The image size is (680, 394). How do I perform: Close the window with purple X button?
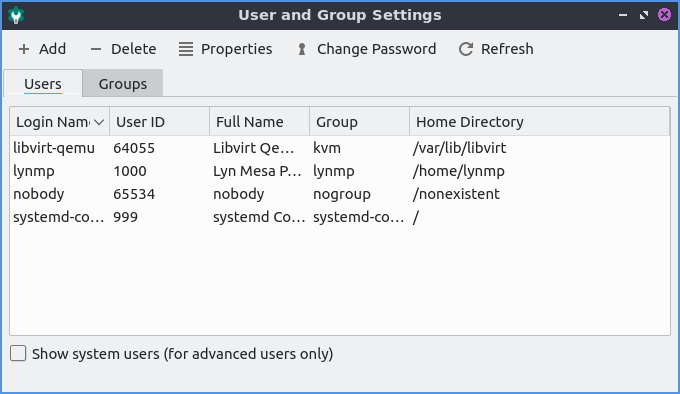point(664,15)
